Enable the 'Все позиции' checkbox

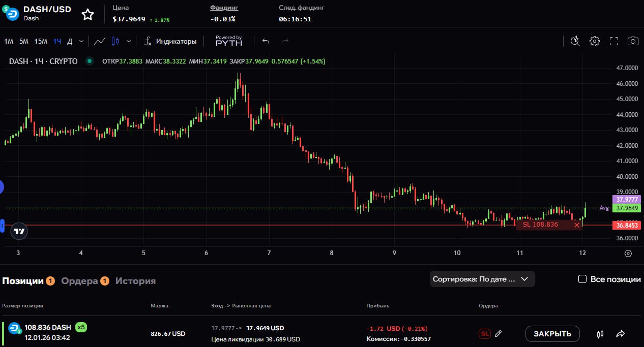click(582, 279)
